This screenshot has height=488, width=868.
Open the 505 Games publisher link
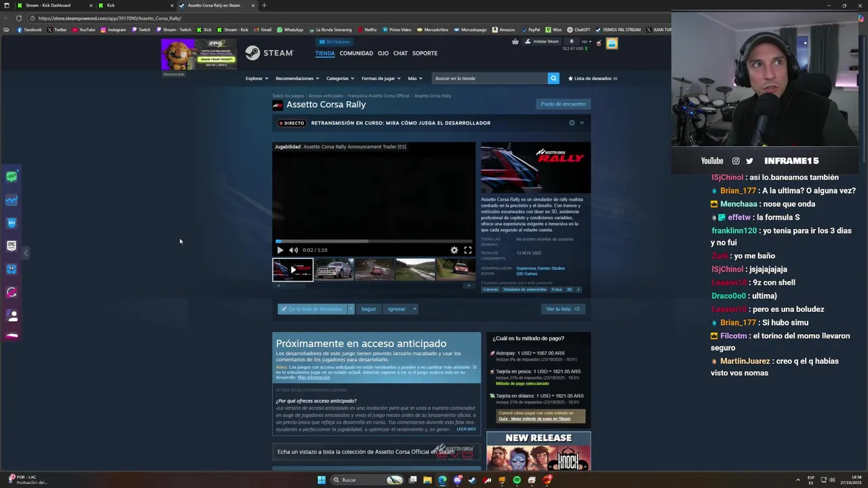pyautogui.click(x=526, y=273)
